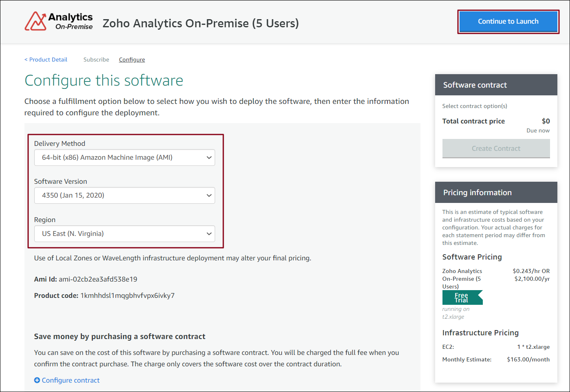Click the Due now label
The image size is (570, 392).
538,130
